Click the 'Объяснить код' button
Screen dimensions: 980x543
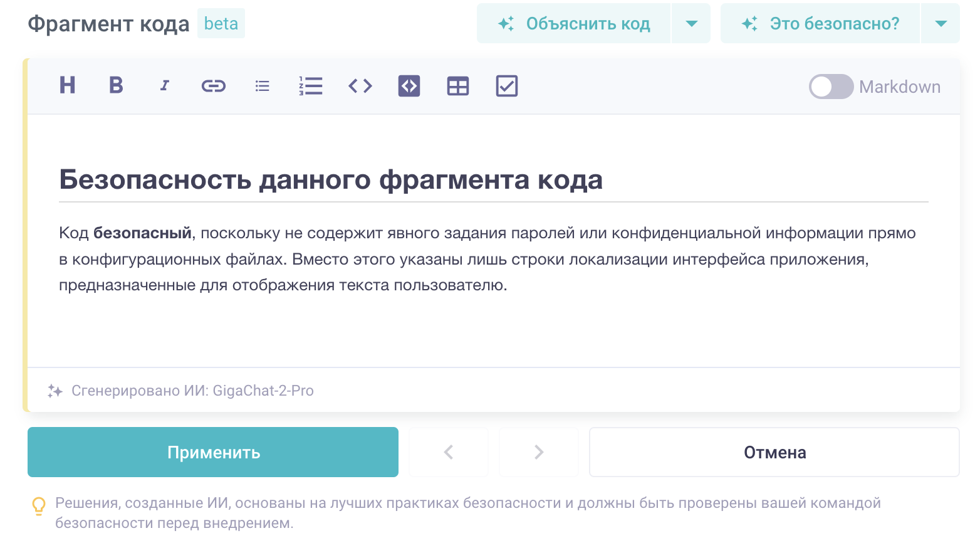[x=574, y=24]
